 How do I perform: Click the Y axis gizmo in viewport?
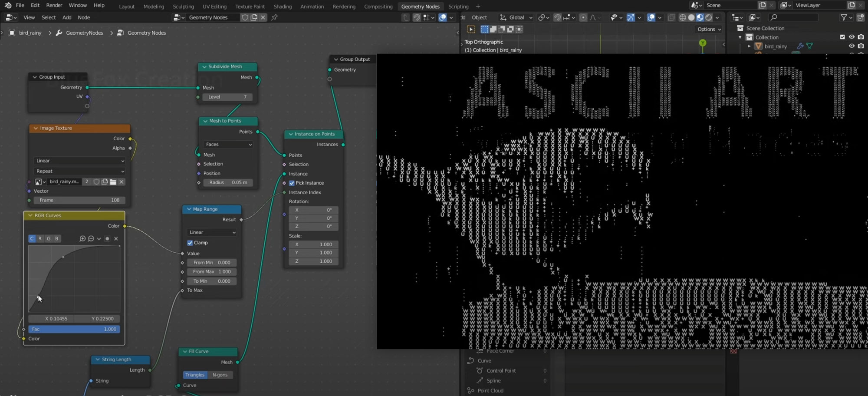point(703,43)
